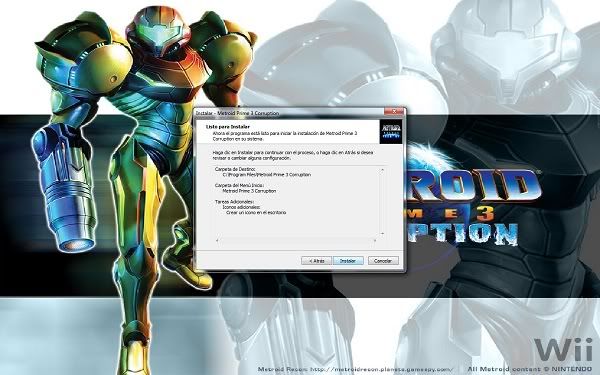The width and height of the screenshot is (600, 375).
Task: Click the Instalar button
Action: click(348, 261)
